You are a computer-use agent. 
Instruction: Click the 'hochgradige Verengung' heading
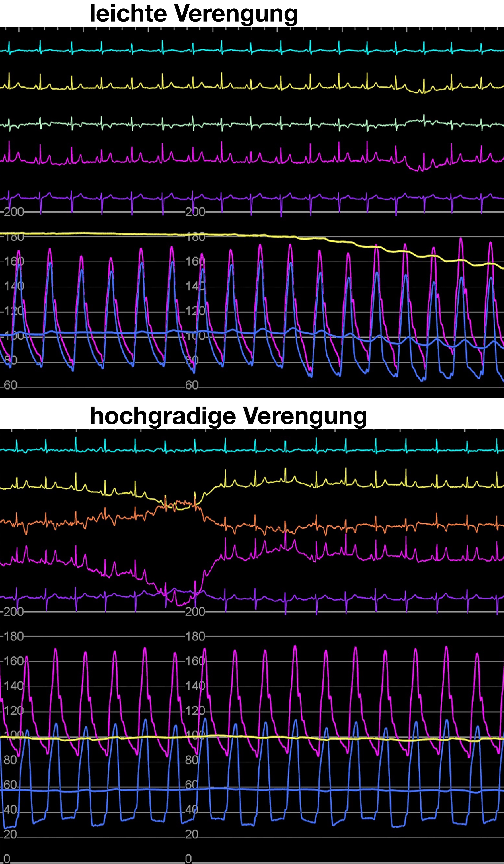coord(228,416)
